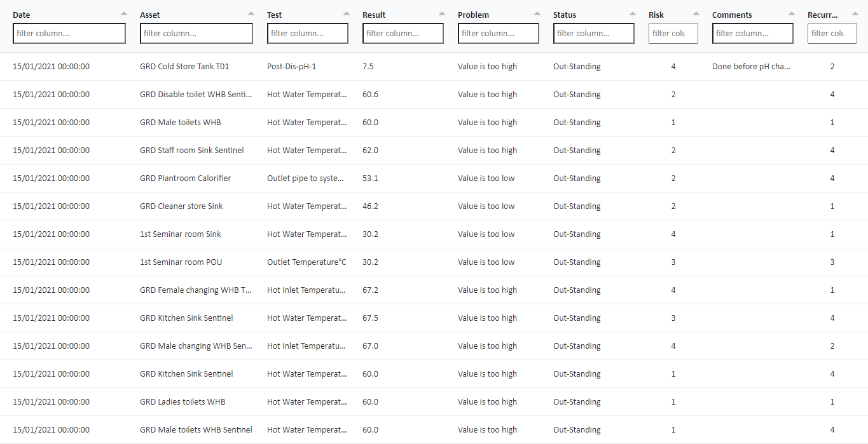Select asset GRD Cold Store Tank T01
Image resolution: width=868 pixels, height=444 pixels.
(x=184, y=66)
